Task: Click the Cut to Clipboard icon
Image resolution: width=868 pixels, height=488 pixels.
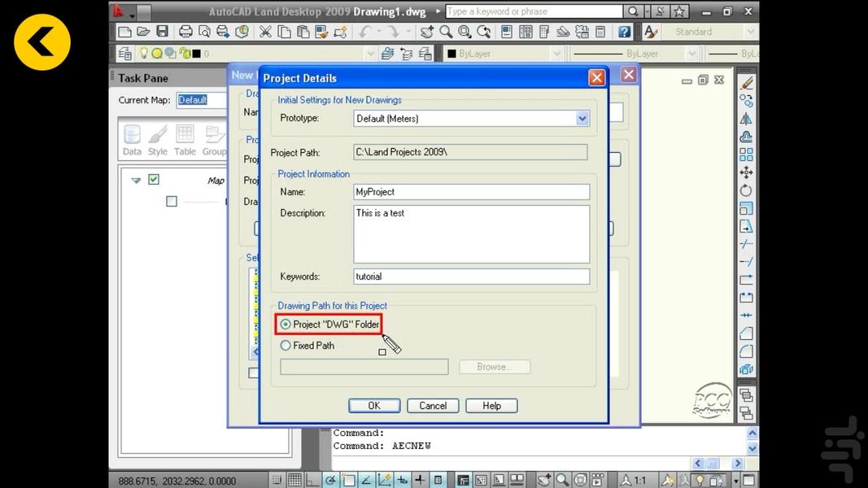Action: pos(266,32)
